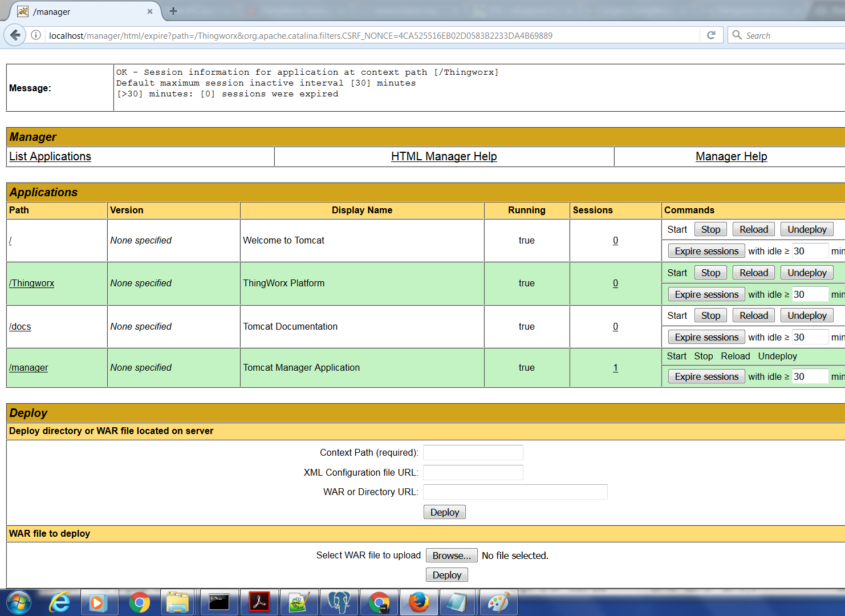
Task: Select the /manager browser tab
Action: [86, 11]
